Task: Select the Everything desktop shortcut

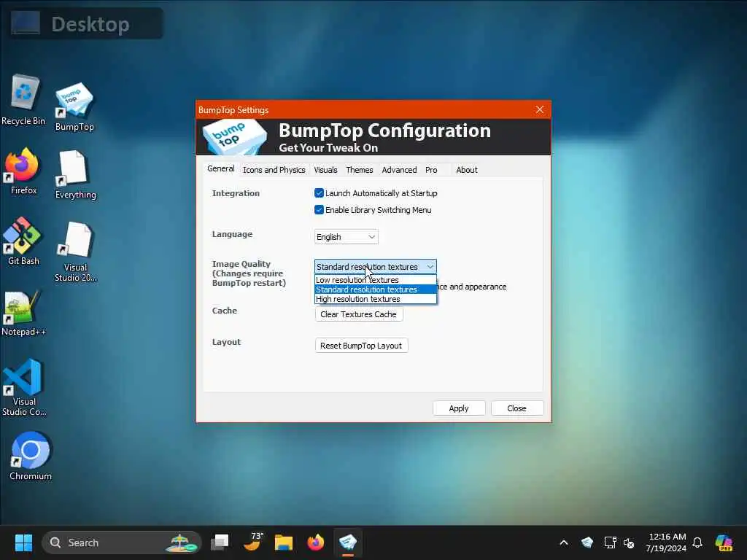Action: pos(75,174)
